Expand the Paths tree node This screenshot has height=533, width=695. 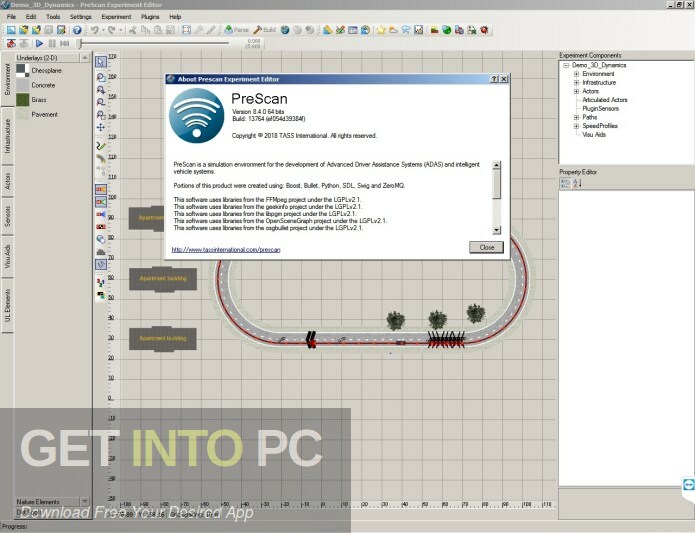[576, 117]
